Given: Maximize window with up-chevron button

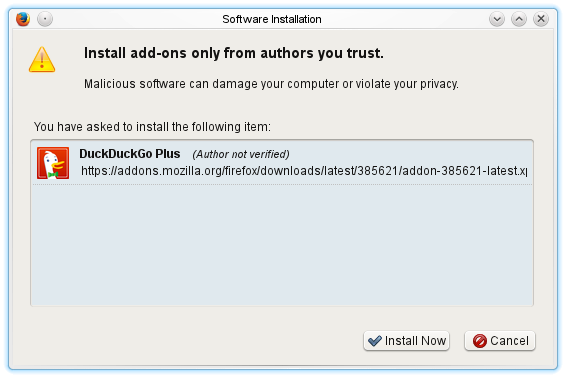Looking at the screenshot, I should (519, 19).
